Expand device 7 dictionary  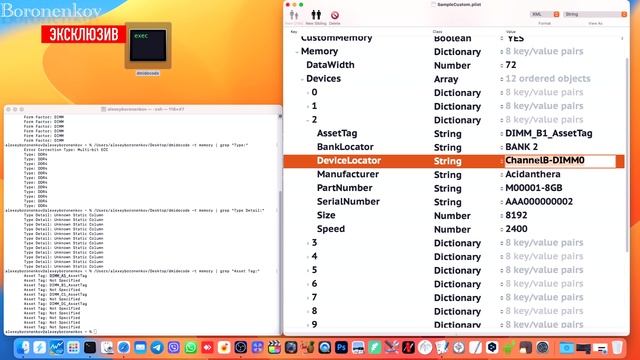click(308, 298)
